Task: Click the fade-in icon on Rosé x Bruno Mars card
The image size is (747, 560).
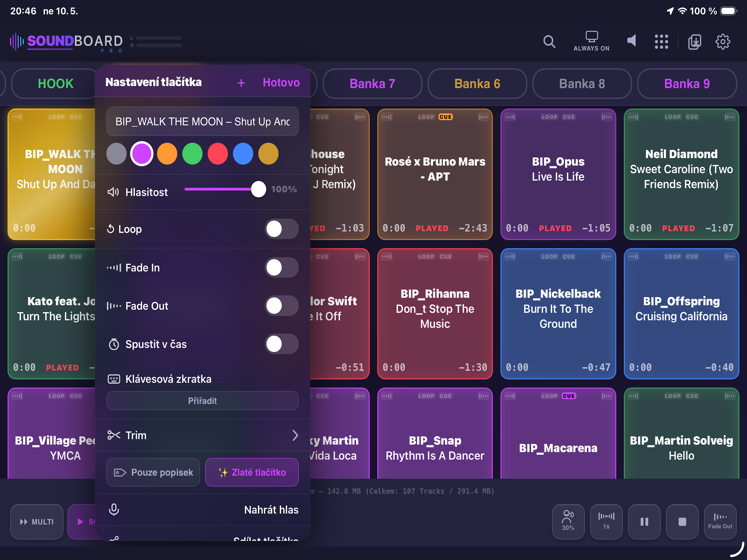Action: click(386, 117)
